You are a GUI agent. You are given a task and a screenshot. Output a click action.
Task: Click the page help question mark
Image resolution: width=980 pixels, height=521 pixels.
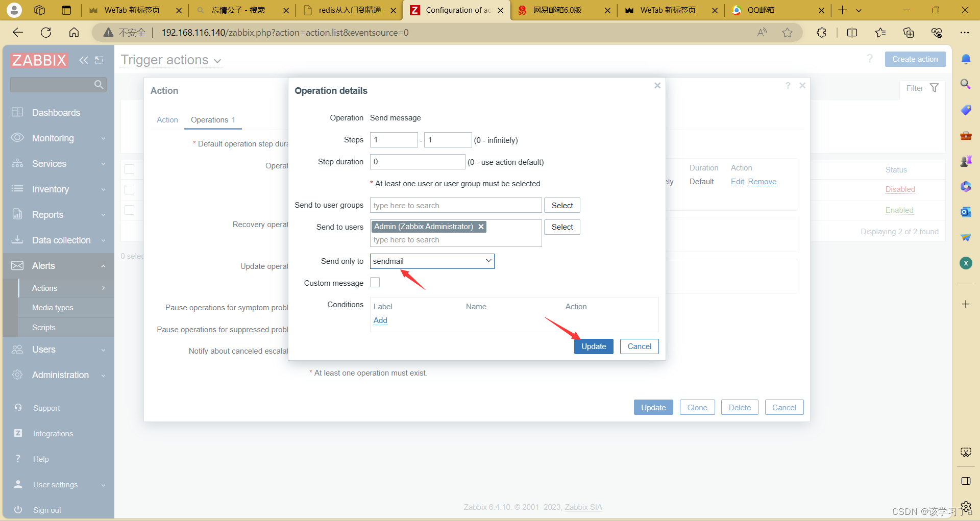click(870, 59)
